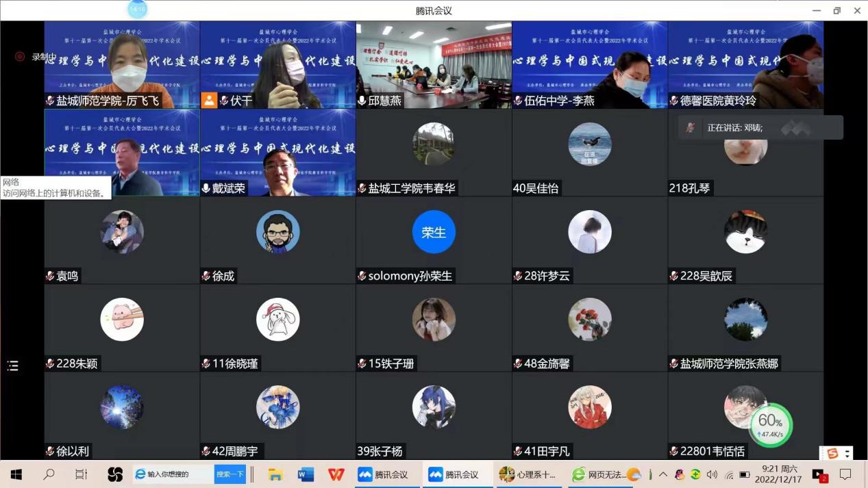Click the recording indicator icon

pyautogui.click(x=20, y=57)
